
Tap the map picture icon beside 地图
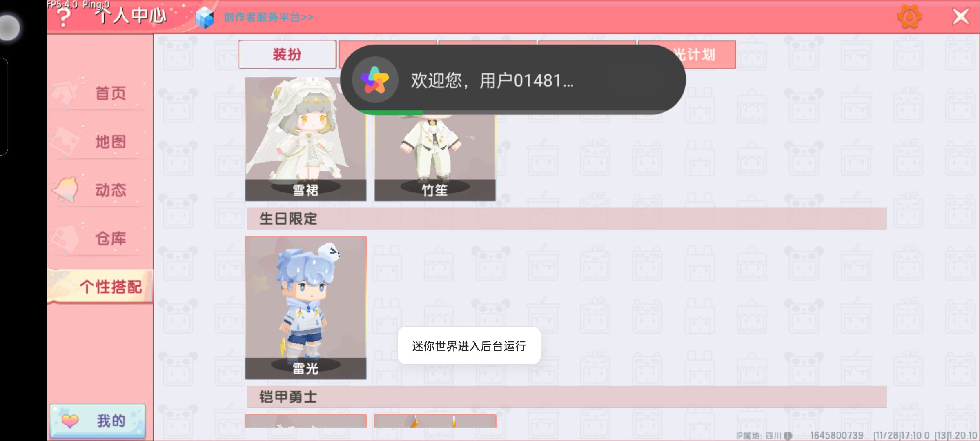pos(64,142)
